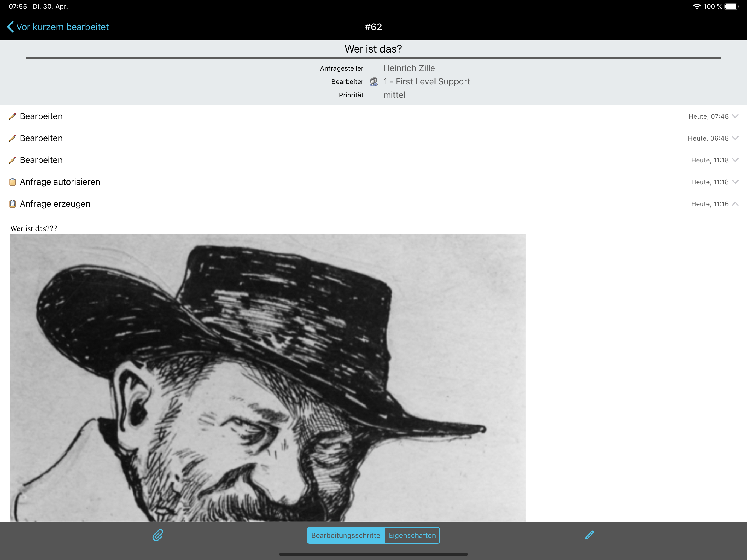Switch to Bearbeitungsschritte tab
Screen dimensions: 747x560
tap(345, 535)
